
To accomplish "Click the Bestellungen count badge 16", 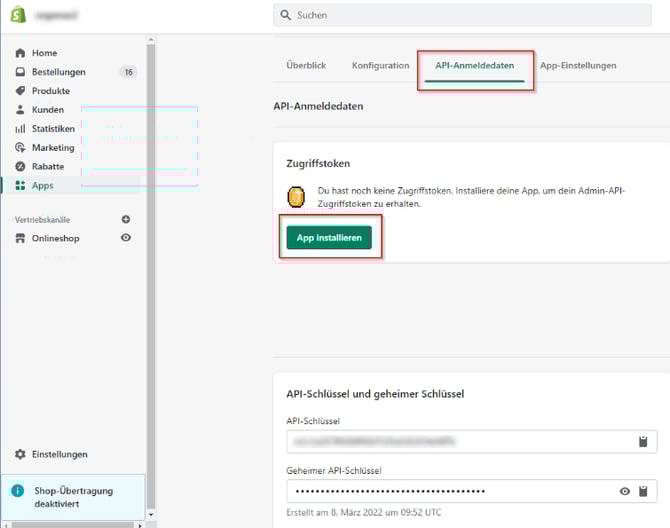I will pyautogui.click(x=128, y=72).
